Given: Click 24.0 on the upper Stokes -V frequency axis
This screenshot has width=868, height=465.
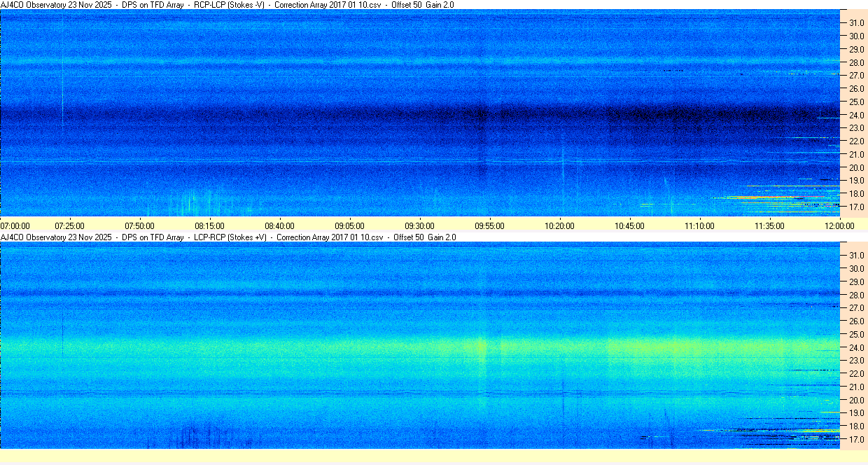Looking at the screenshot, I should coord(857,115).
